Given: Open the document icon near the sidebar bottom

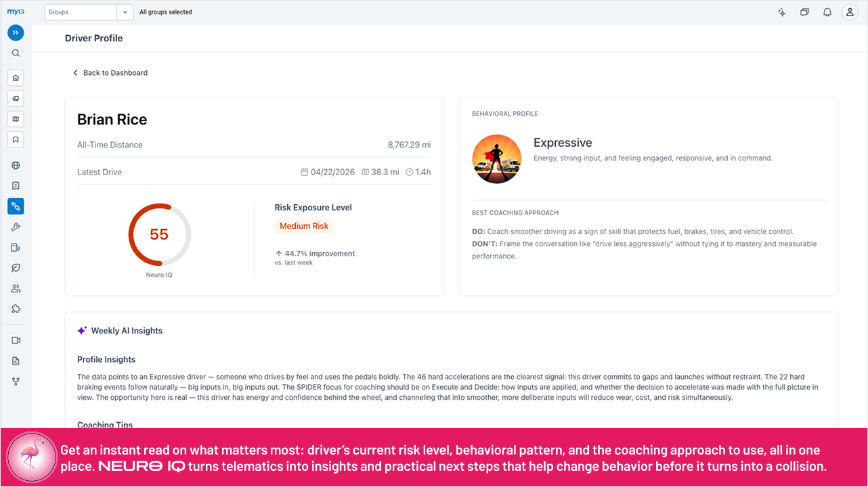Looking at the screenshot, I should (x=16, y=361).
